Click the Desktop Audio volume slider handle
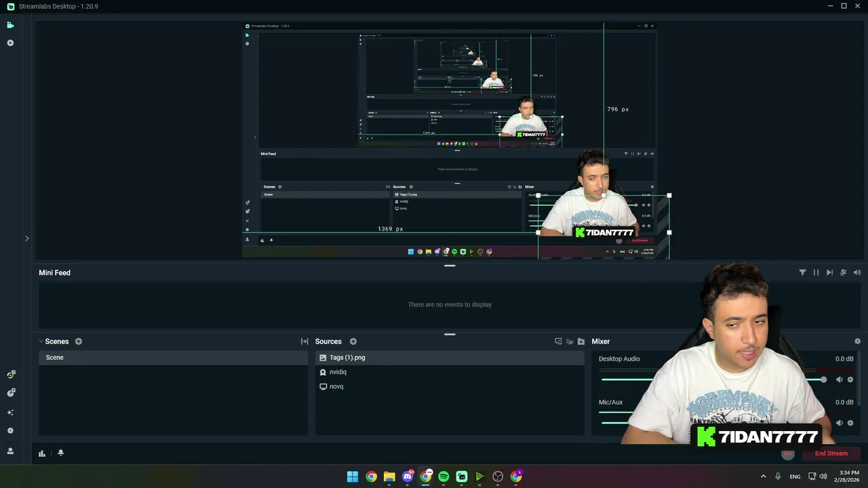The image size is (868, 488). click(x=823, y=380)
